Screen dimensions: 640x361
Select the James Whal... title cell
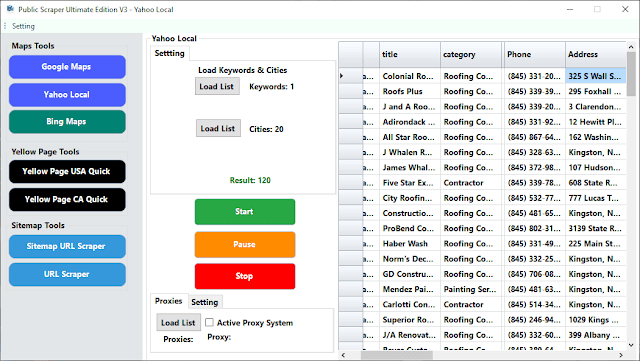click(410, 167)
